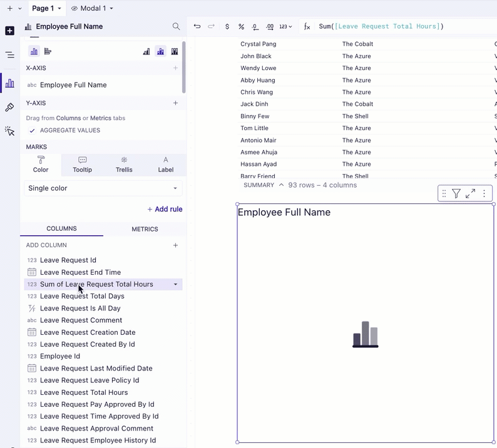
Task: Click Crystal Pang table cell
Action: click(x=259, y=44)
